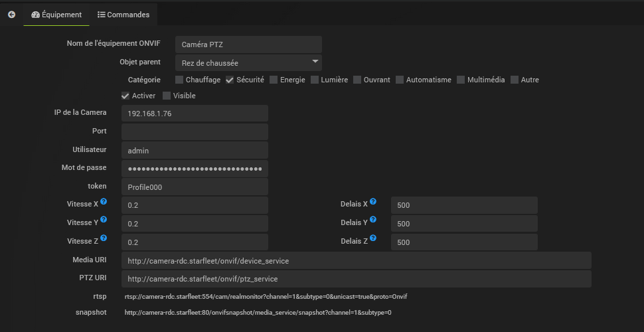
Task: Uncheck the Sécurité category checkbox
Action: 230,80
